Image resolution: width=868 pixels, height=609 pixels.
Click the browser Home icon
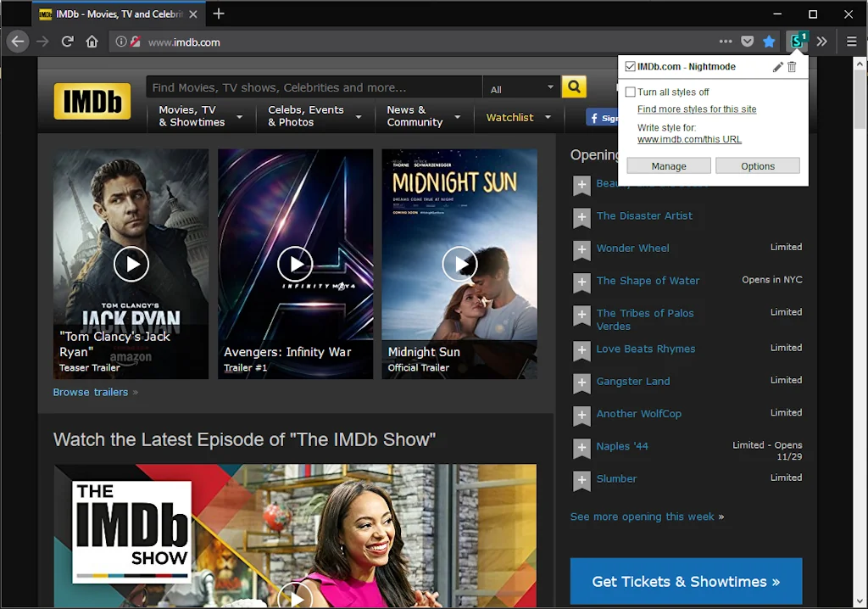tap(92, 42)
